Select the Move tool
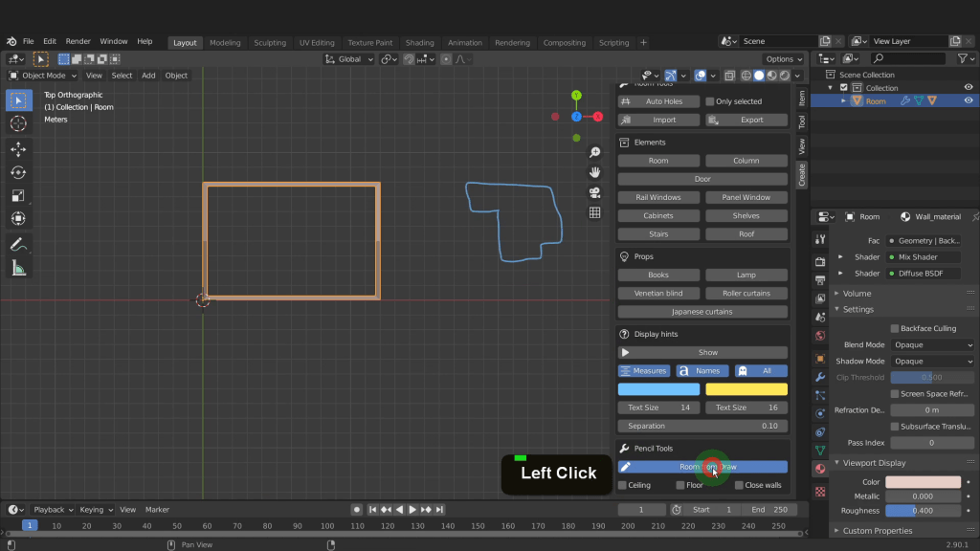Viewport: 980px width, 551px height. pyautogui.click(x=18, y=148)
